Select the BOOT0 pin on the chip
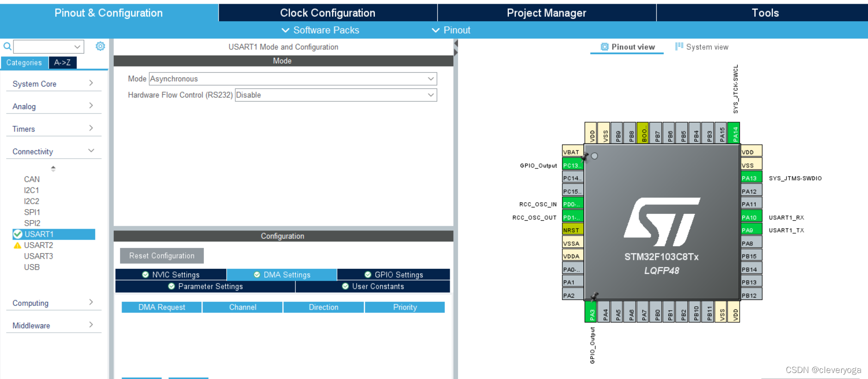 642,133
